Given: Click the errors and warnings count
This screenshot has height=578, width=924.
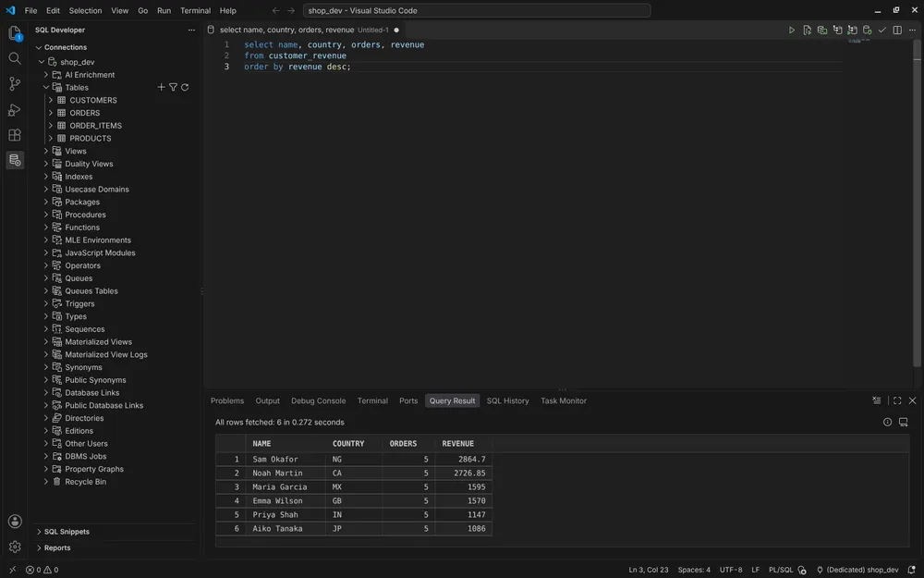Looking at the screenshot, I should 42,570.
